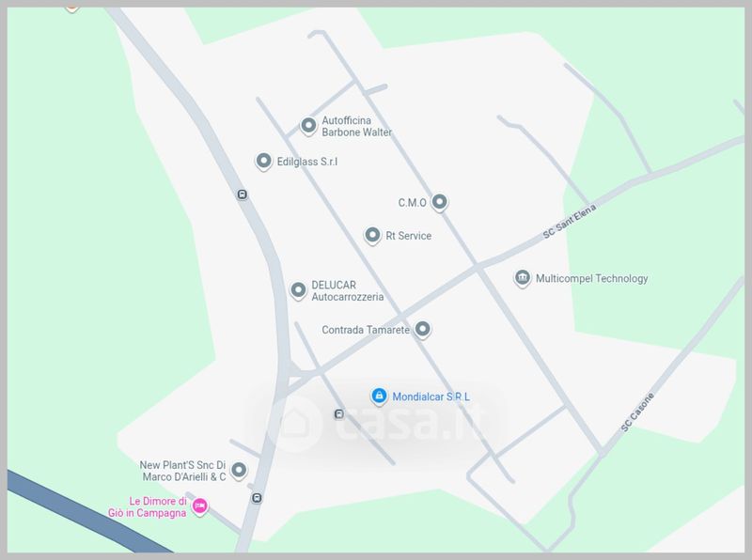Click the bus stop icon near Edilglass
752x560 pixels.
tap(243, 194)
